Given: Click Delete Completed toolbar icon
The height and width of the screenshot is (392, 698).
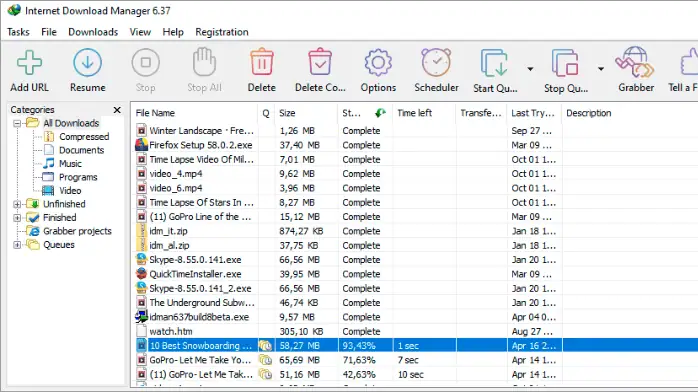Looking at the screenshot, I should click(320, 62).
